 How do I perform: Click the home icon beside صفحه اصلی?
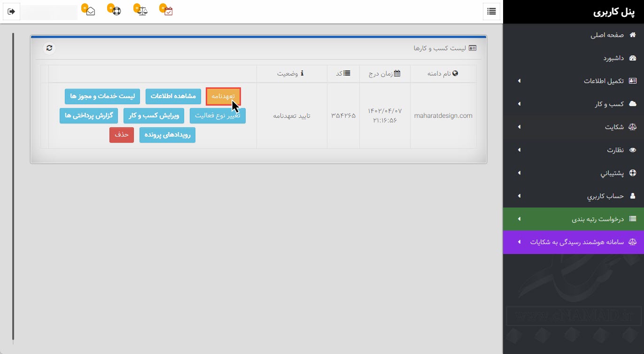(632, 35)
